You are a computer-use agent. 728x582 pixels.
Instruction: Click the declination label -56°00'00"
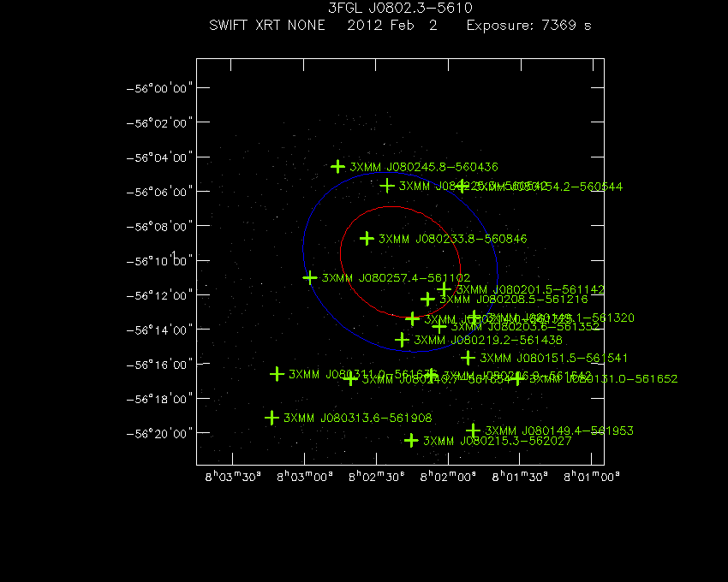point(159,88)
